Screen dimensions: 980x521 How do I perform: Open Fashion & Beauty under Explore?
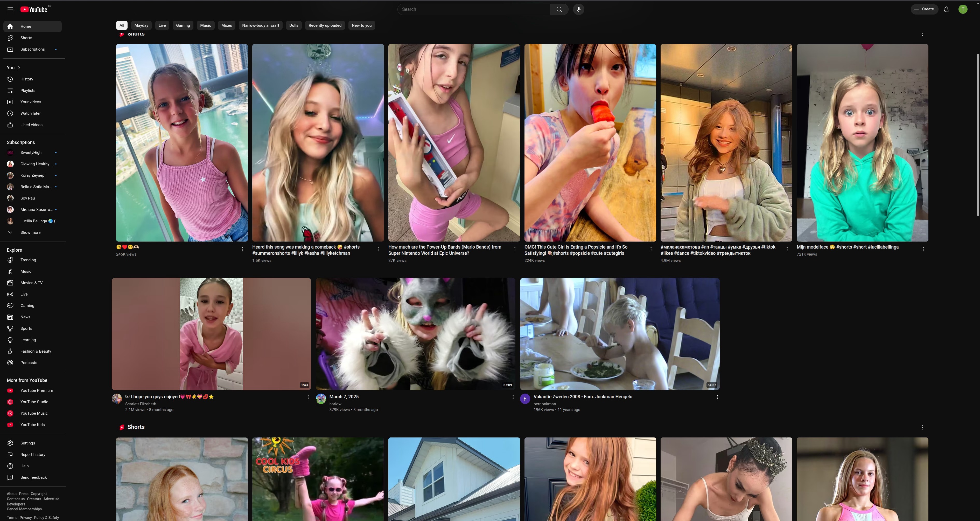coord(32,351)
